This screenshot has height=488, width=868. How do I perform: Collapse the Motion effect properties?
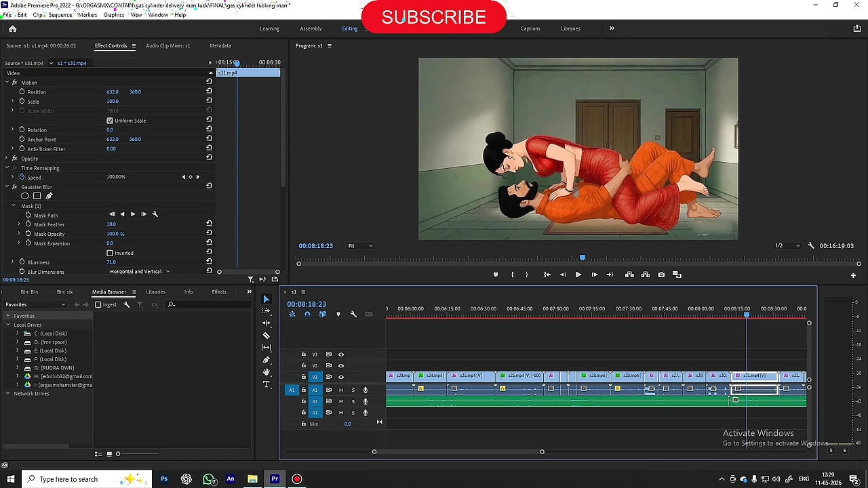click(7, 82)
